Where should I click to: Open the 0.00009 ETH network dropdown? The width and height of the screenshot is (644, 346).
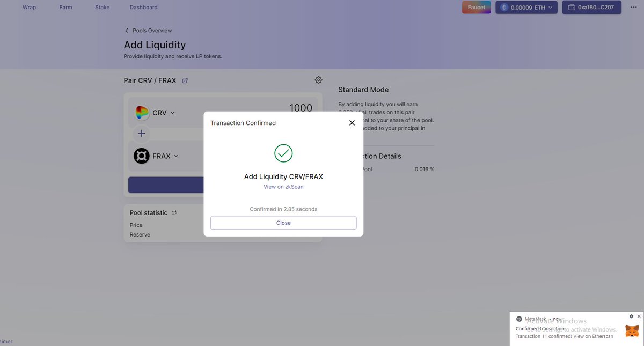point(526,8)
